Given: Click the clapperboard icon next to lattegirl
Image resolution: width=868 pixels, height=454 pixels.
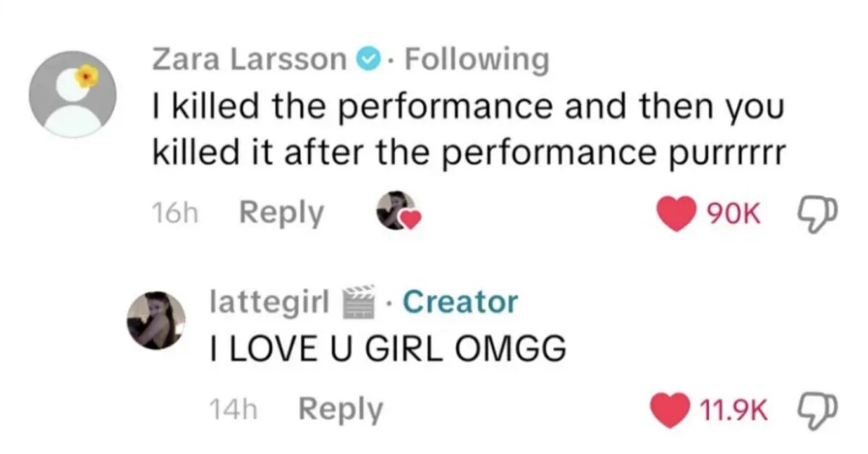Looking at the screenshot, I should 359,301.
